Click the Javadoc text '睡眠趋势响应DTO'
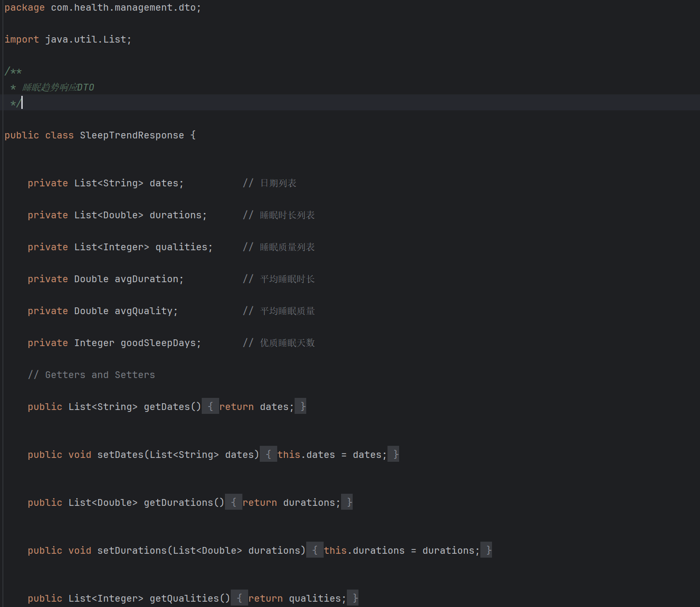 point(58,87)
